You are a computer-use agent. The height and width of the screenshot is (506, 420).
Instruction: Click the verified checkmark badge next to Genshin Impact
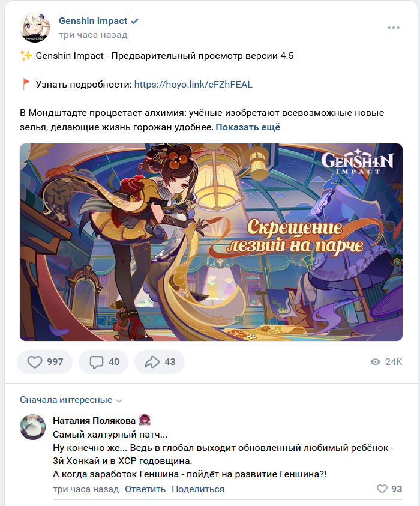[135, 21]
